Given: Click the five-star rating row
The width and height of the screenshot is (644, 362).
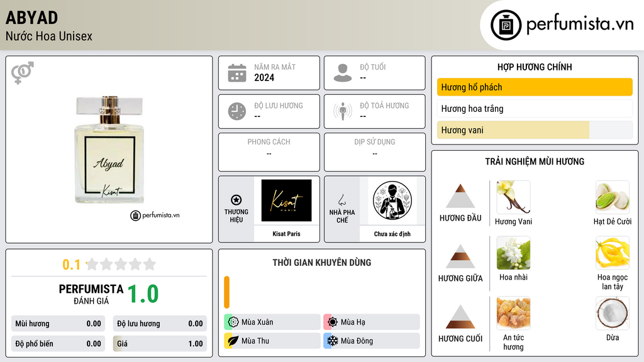Looking at the screenshot, I should (121, 264).
